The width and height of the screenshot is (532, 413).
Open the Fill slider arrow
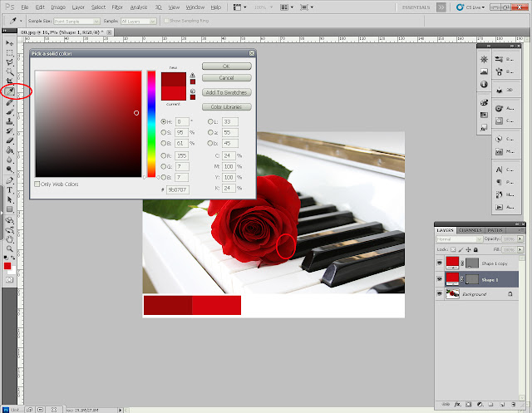(520, 249)
